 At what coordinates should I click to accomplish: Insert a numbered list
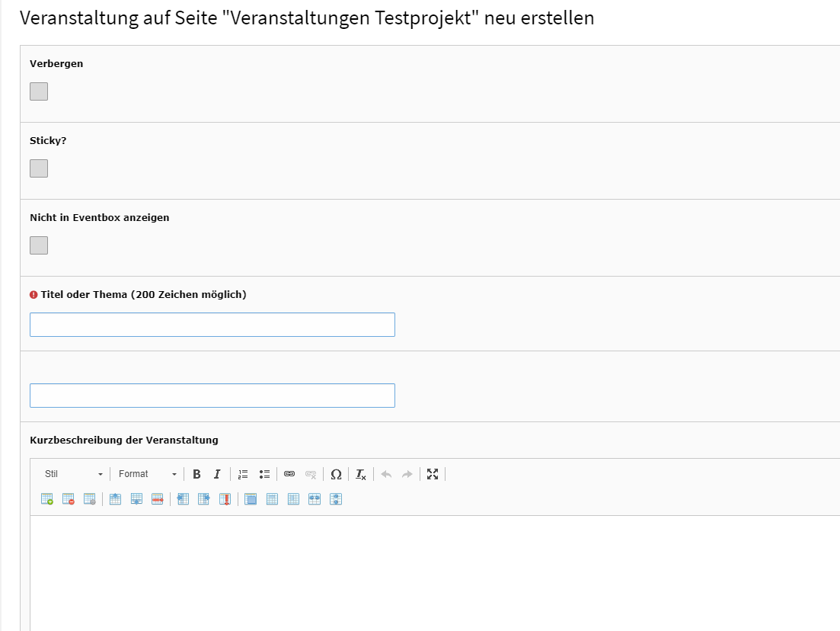coord(243,474)
